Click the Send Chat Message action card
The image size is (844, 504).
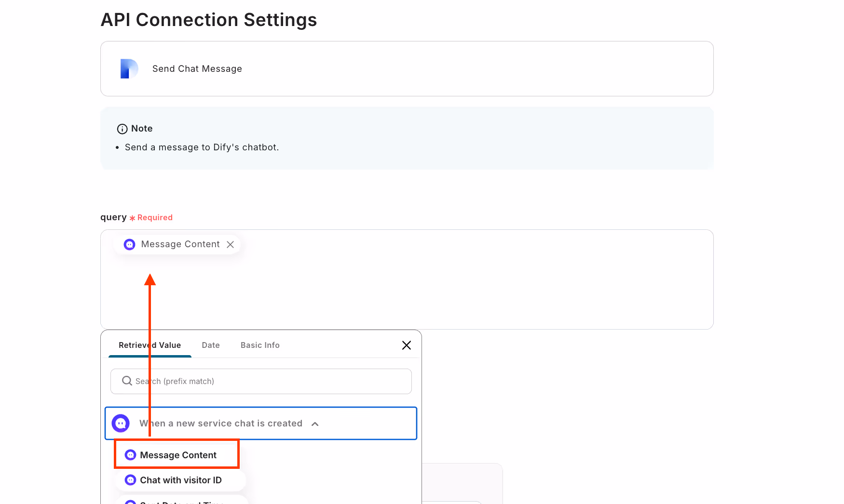407,68
